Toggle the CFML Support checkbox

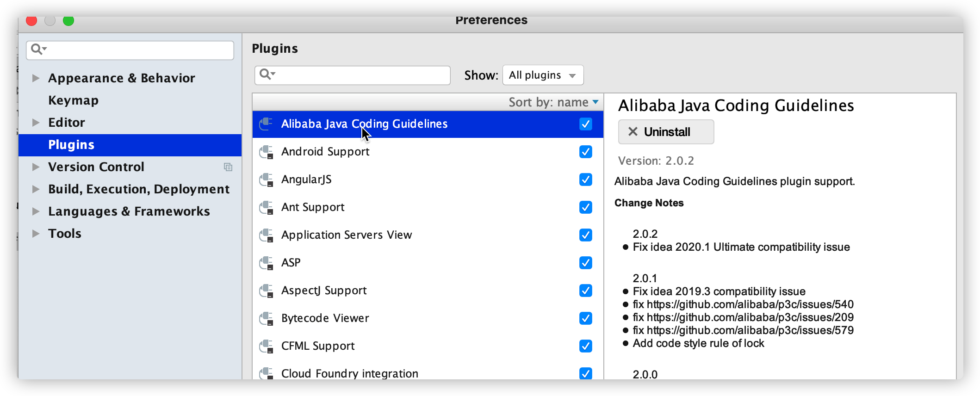coord(586,346)
